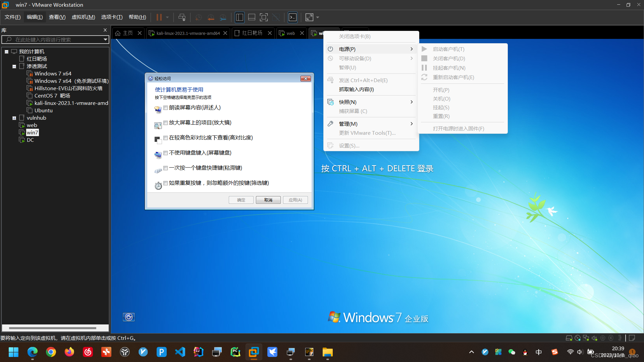Select CentOS 7 靶场 in library
Screen dimensions: 644x362
coord(52,96)
